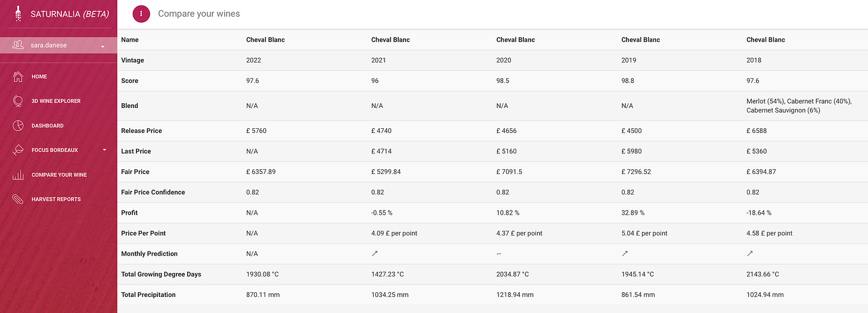Expand the sara.danese account dropdown arrow
868x313 pixels.
coord(103,46)
